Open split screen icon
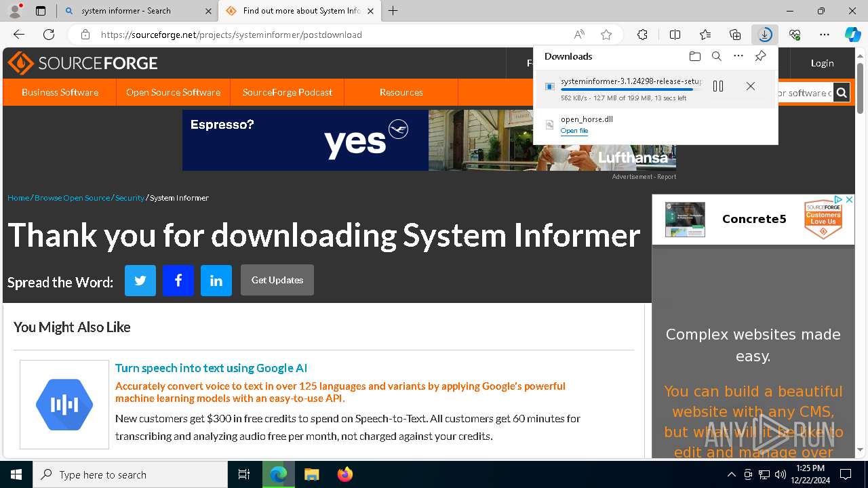The width and height of the screenshot is (868, 488). click(675, 35)
